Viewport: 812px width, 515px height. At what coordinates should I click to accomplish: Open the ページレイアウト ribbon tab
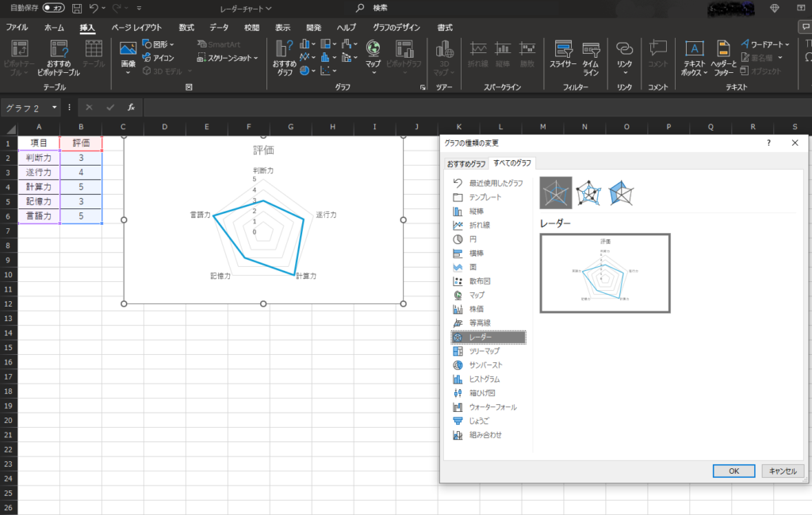coord(136,27)
